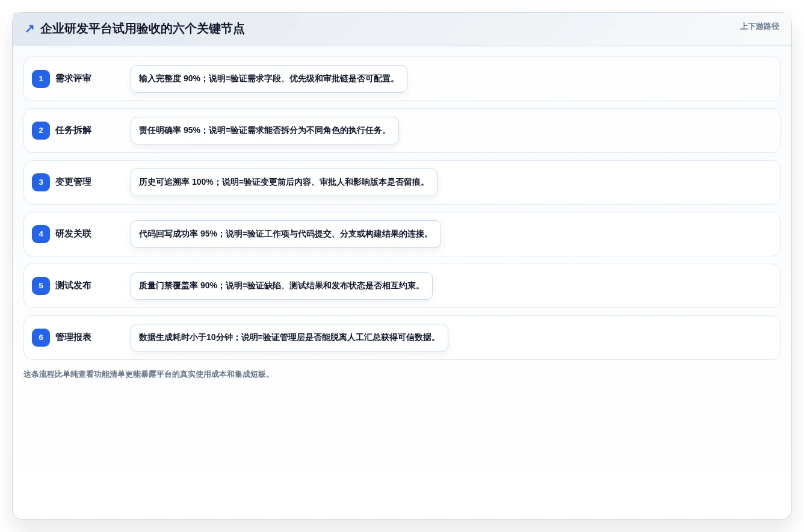This screenshot has width=804, height=532.
Task: Select step badge number 4
Action: tap(41, 234)
